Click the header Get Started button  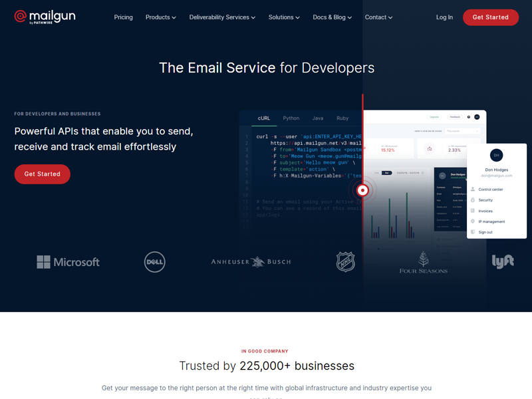click(491, 17)
